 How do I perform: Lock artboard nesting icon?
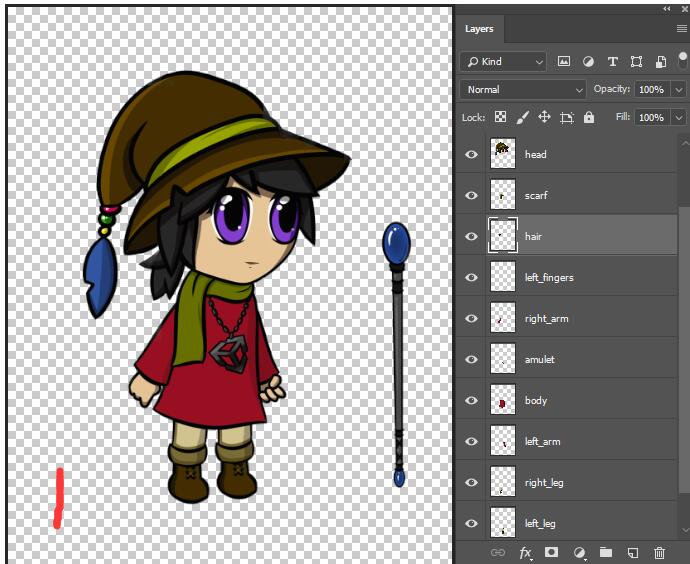567,117
